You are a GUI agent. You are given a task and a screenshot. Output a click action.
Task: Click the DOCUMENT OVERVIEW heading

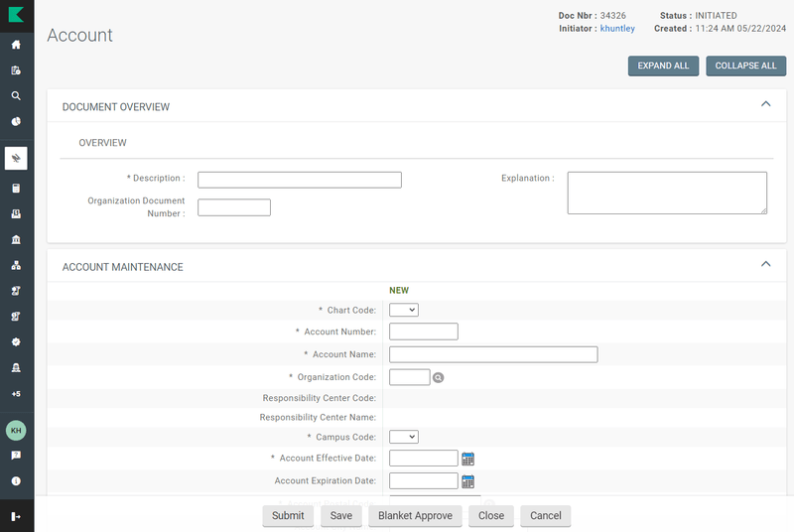click(116, 107)
